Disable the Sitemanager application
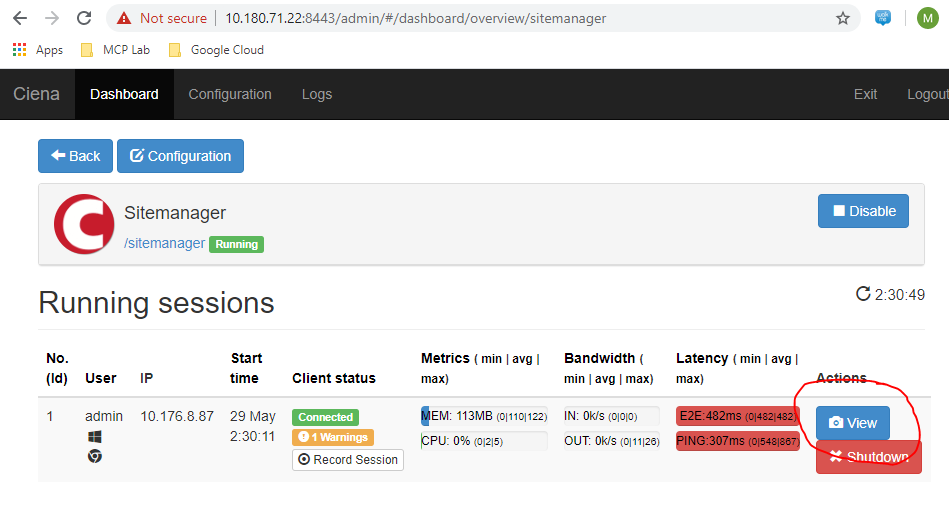The width and height of the screenshot is (949, 505). [863, 211]
